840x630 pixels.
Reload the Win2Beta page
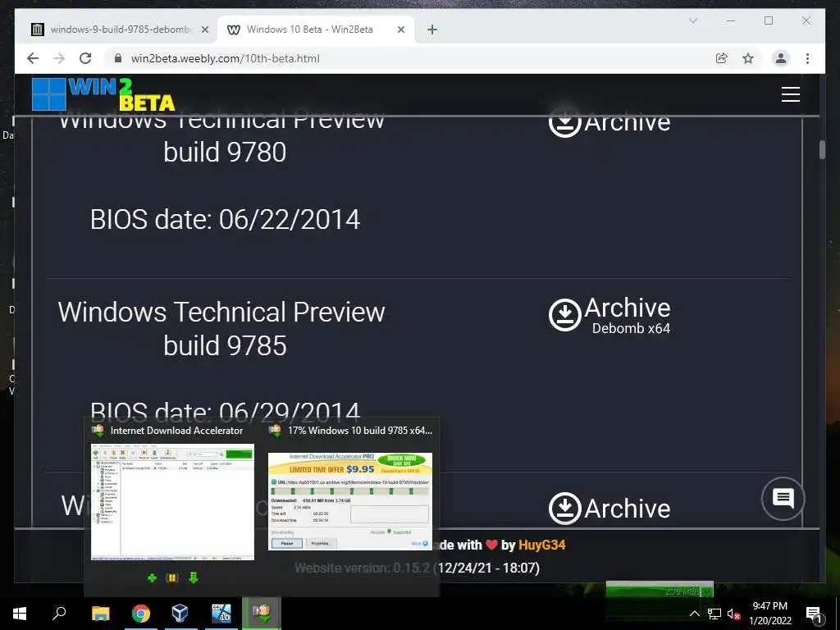(85, 58)
